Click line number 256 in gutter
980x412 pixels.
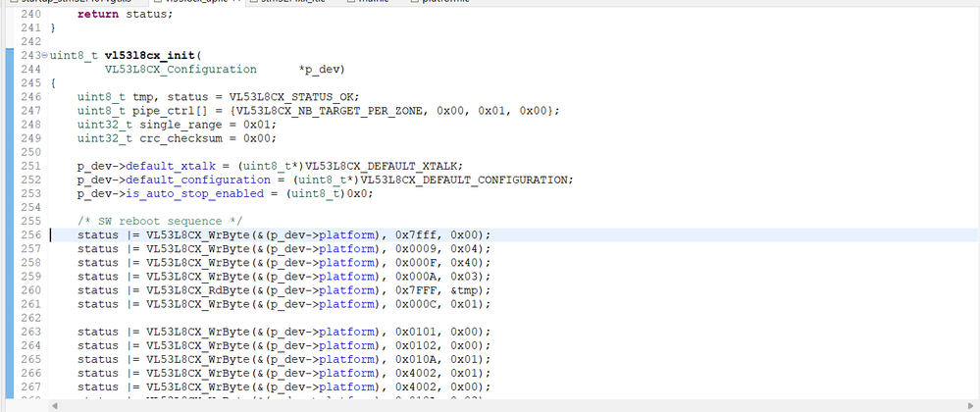(31, 235)
